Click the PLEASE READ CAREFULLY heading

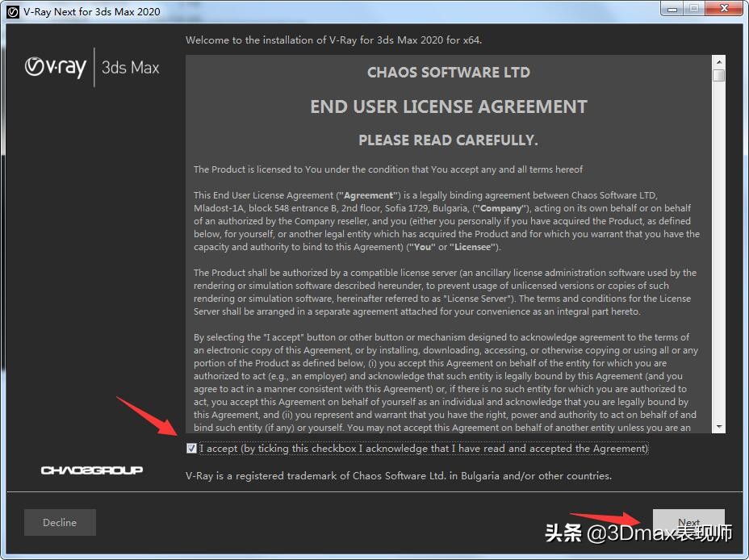[x=449, y=140]
